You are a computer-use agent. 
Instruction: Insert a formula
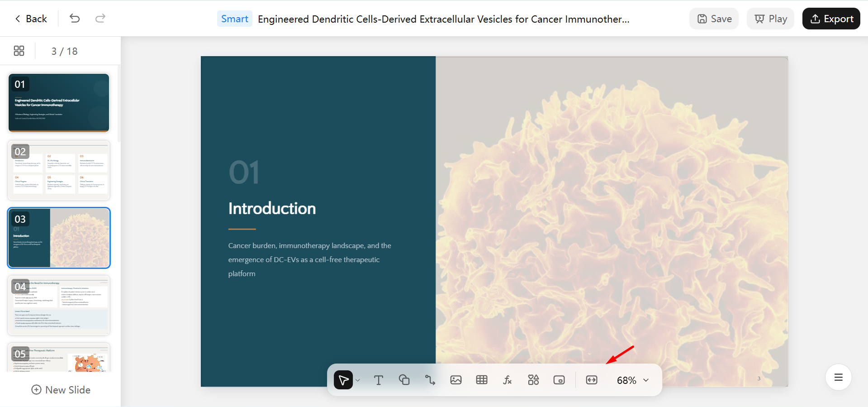coord(508,380)
